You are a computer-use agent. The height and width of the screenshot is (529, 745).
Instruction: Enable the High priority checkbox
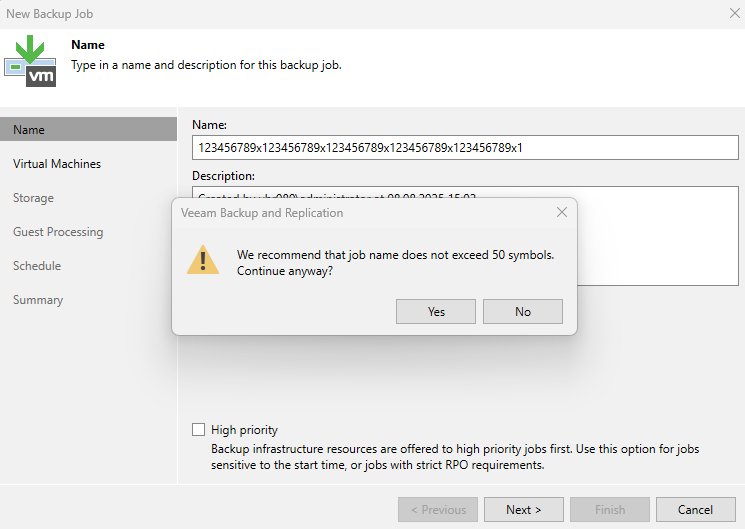point(198,430)
